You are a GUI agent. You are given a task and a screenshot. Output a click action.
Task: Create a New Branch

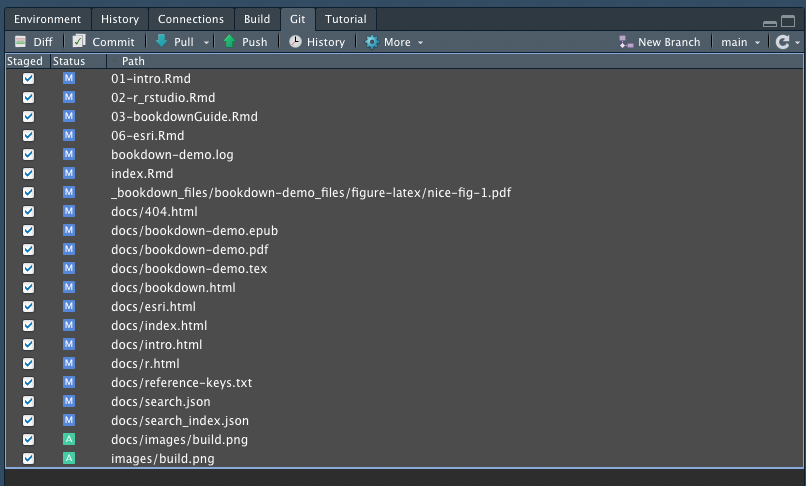(x=660, y=42)
